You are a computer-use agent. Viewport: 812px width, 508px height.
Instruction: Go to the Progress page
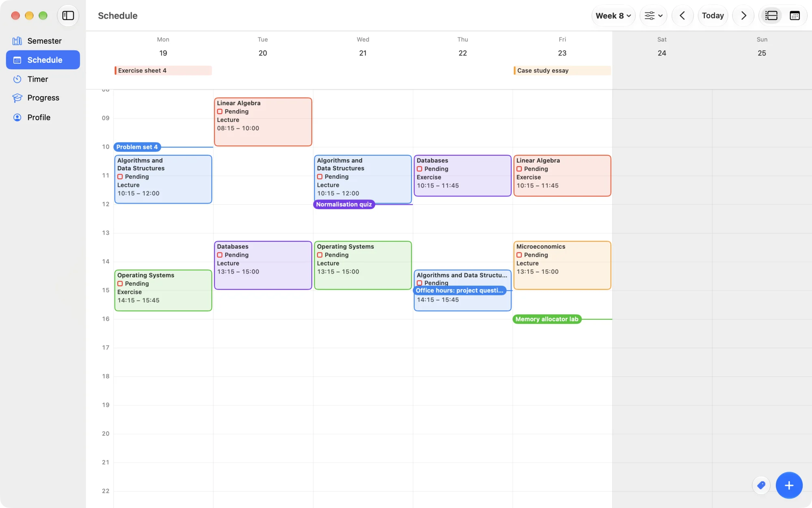click(x=43, y=98)
